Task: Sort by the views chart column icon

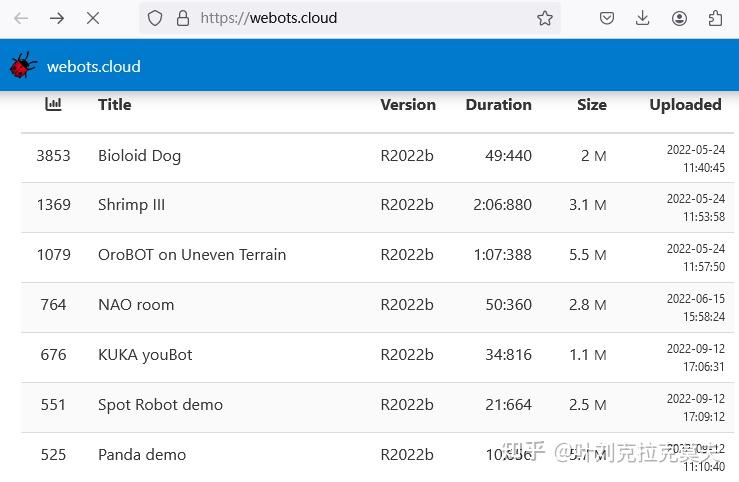Action: 54,104
